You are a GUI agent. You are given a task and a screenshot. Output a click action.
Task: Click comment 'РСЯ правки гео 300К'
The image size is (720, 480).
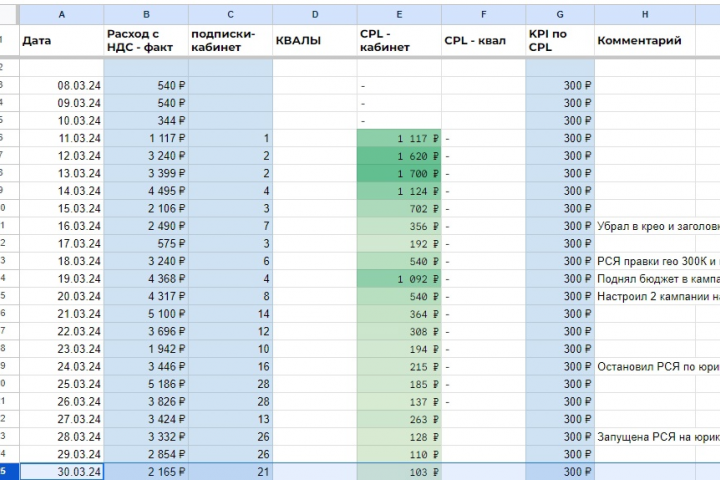coord(652,261)
